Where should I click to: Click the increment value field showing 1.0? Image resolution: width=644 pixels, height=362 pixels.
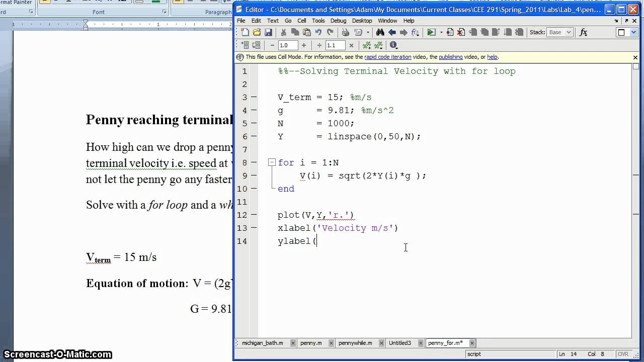(288, 45)
